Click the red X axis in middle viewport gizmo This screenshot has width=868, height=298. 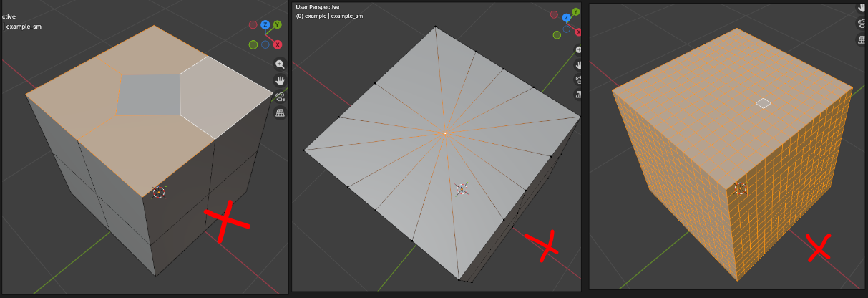578,31
